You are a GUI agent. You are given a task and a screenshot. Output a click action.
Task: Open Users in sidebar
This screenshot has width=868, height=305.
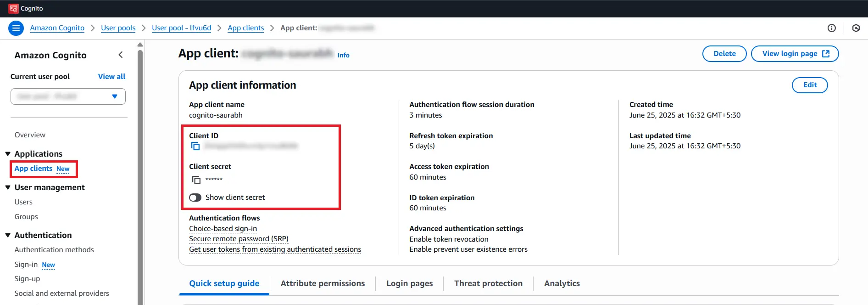click(23, 202)
